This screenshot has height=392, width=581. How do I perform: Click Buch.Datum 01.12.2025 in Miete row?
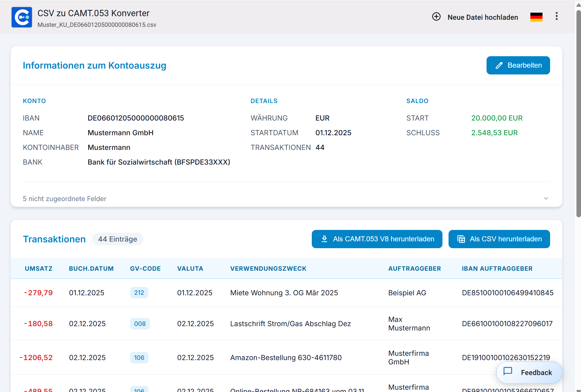[x=87, y=293]
